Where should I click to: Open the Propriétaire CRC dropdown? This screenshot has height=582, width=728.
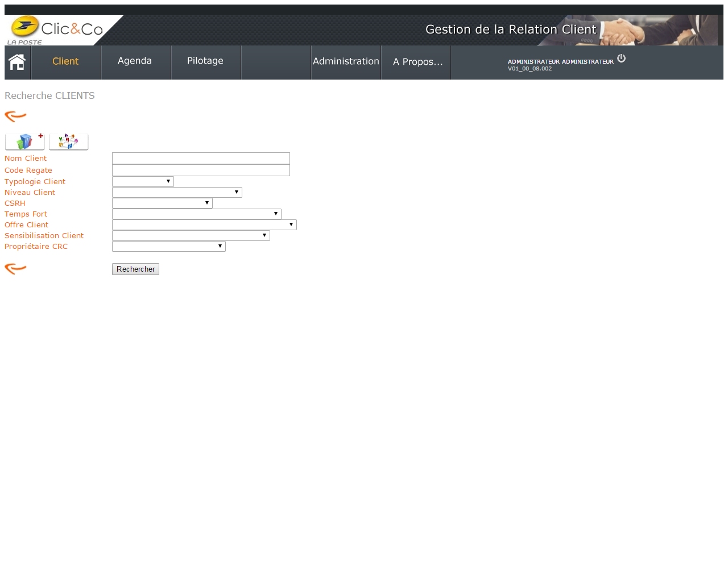click(x=168, y=247)
